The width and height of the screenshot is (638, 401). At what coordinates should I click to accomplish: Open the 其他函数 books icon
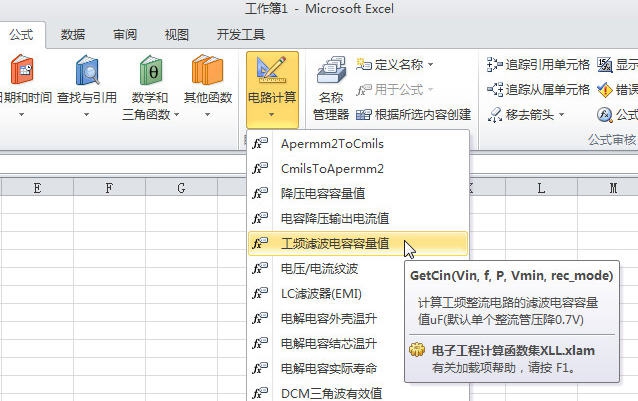[x=208, y=70]
